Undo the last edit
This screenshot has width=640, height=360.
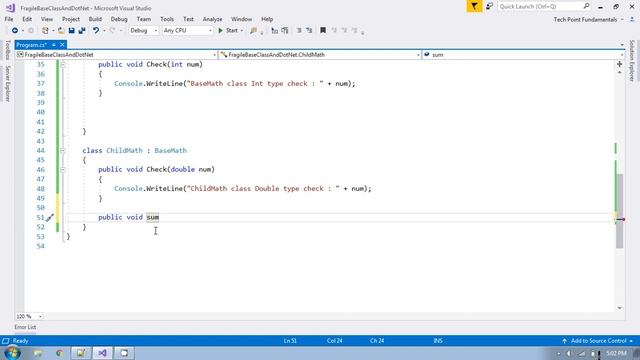pos(96,31)
